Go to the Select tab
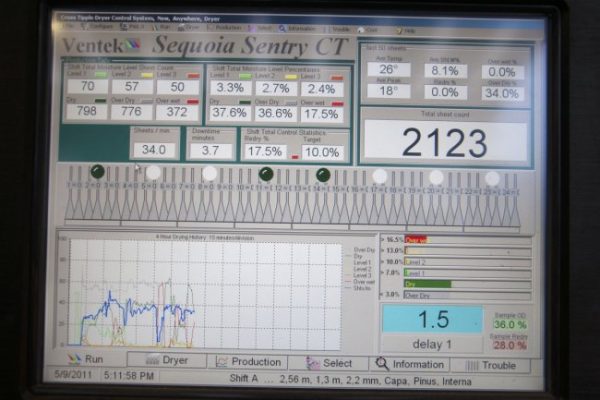The image size is (600, 400). (329, 363)
